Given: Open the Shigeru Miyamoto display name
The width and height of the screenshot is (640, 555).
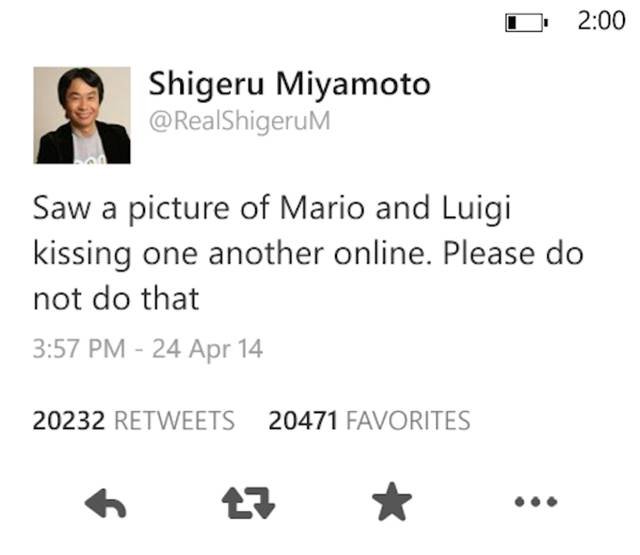Looking at the screenshot, I should 289,84.
